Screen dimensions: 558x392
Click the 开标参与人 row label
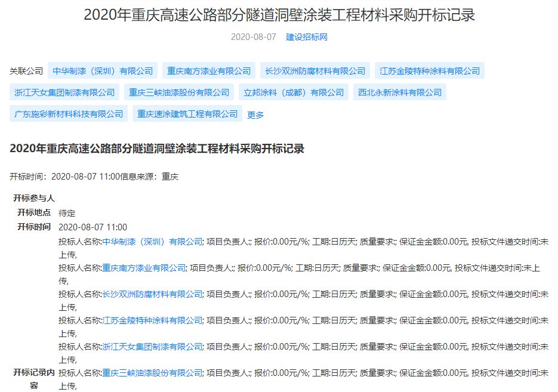(34, 198)
